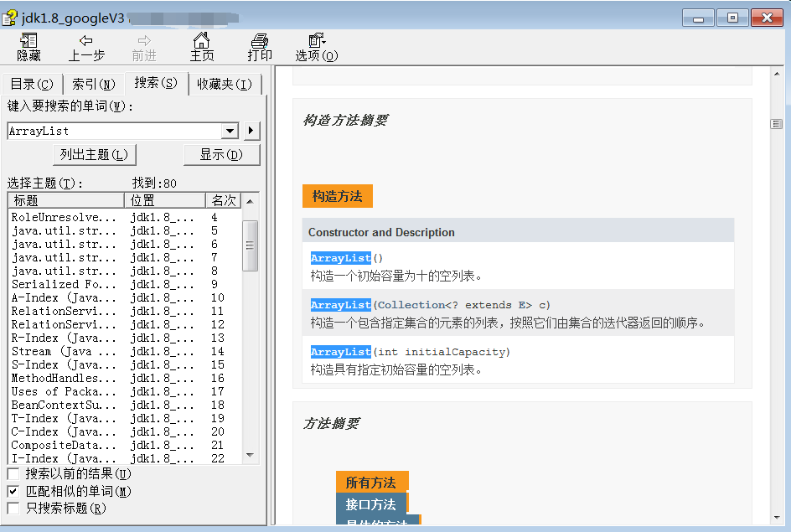Image resolution: width=791 pixels, height=532 pixels.
Task: Sort results by 名次 column header
Action: [x=224, y=200]
